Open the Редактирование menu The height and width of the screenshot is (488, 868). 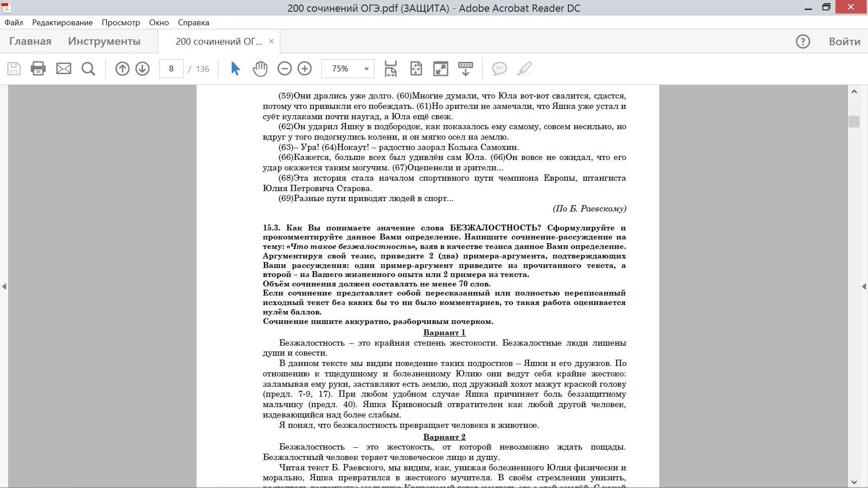pyautogui.click(x=62, y=23)
